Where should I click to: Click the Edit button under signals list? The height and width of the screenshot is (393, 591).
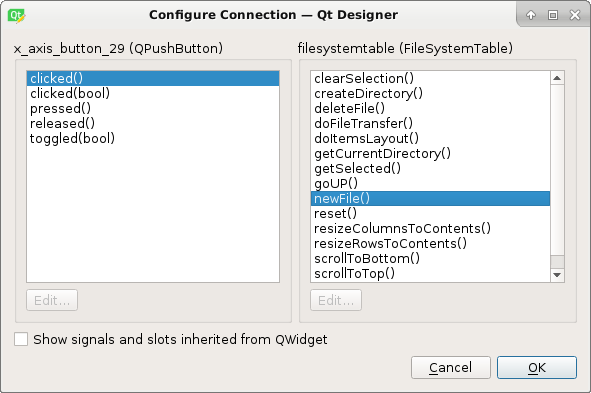coord(52,300)
